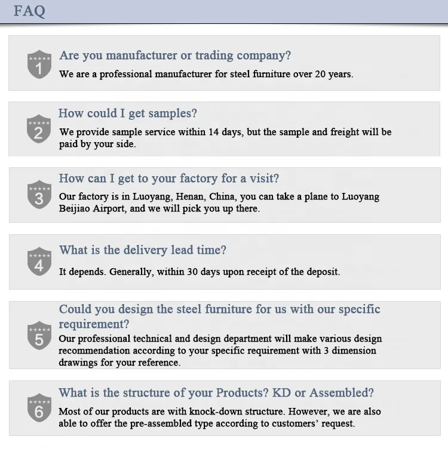Click the shield badge numbered 4
Image resolution: width=448 pixels, height=476 pixels.
(39, 261)
